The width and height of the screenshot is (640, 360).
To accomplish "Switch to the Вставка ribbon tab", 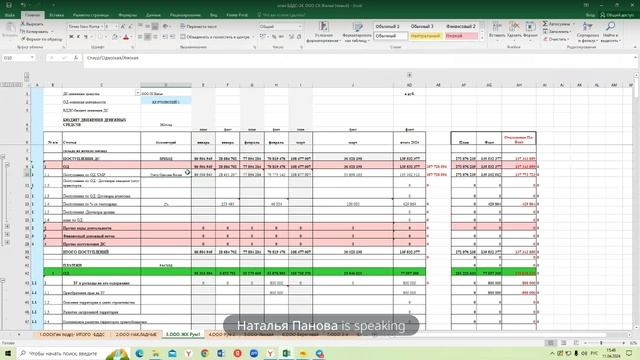I will [x=56, y=15].
